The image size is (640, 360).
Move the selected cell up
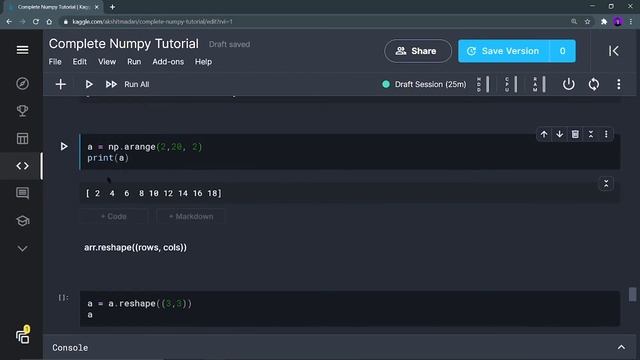click(544, 134)
